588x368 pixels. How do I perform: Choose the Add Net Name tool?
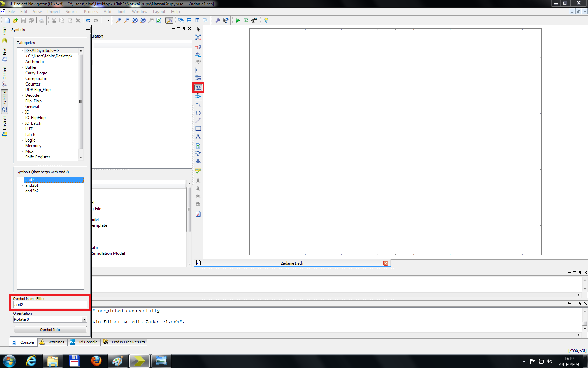[198, 54]
